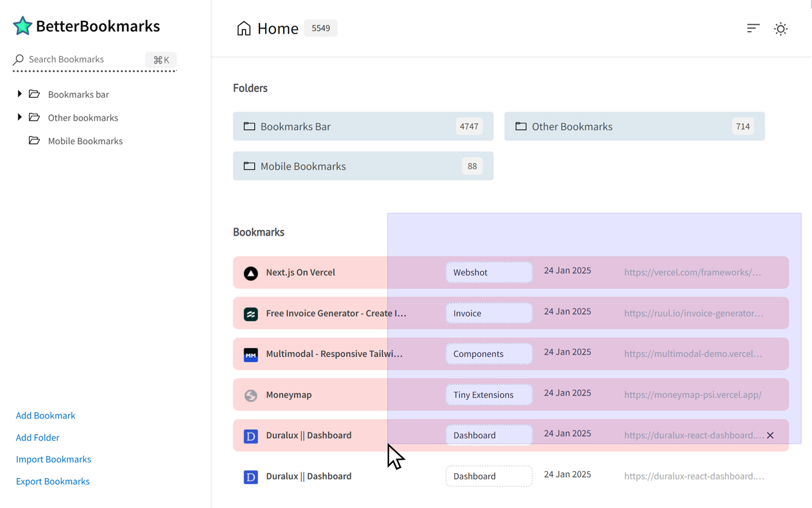The height and width of the screenshot is (508, 812).
Task: Toggle light theme sun icon
Action: (x=781, y=29)
